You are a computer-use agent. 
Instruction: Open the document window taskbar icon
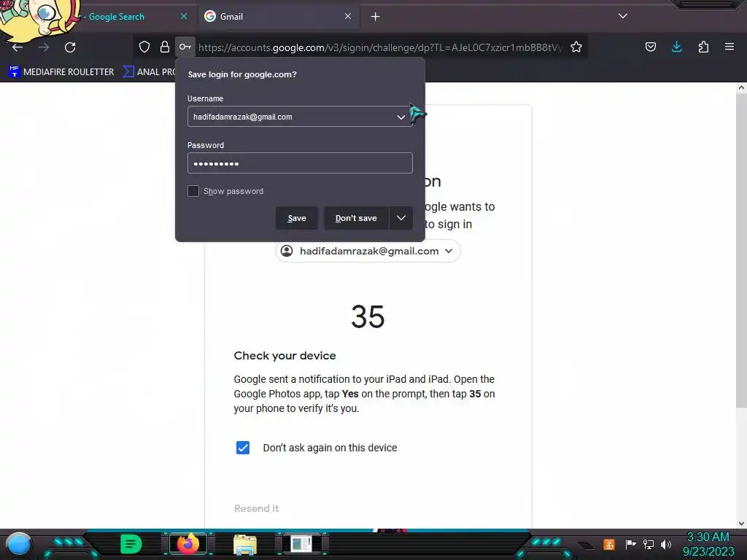pyautogui.click(x=301, y=544)
